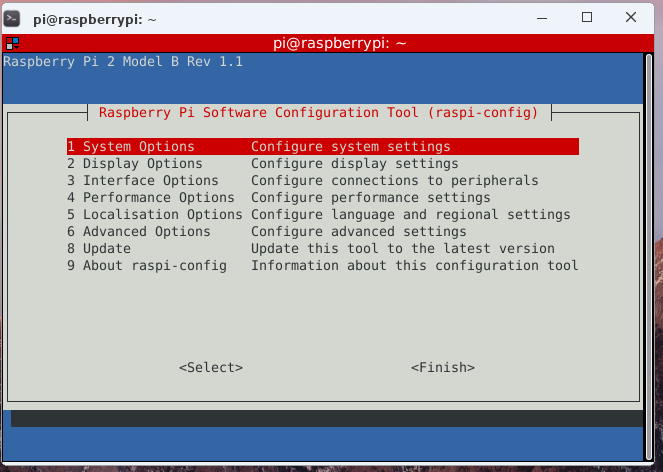The width and height of the screenshot is (663, 472).
Task: Click the terminal icon in the title bar
Action: pyautogui.click(x=12, y=19)
